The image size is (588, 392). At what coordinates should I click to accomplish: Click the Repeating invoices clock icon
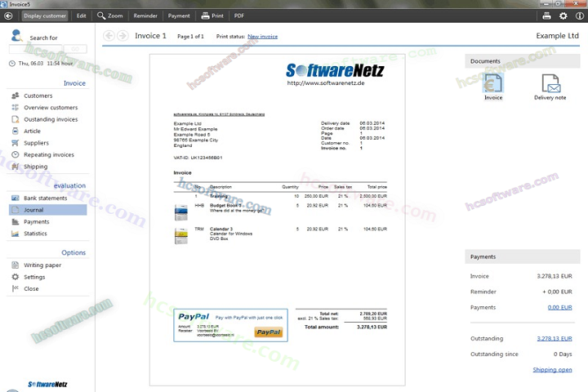click(x=15, y=154)
